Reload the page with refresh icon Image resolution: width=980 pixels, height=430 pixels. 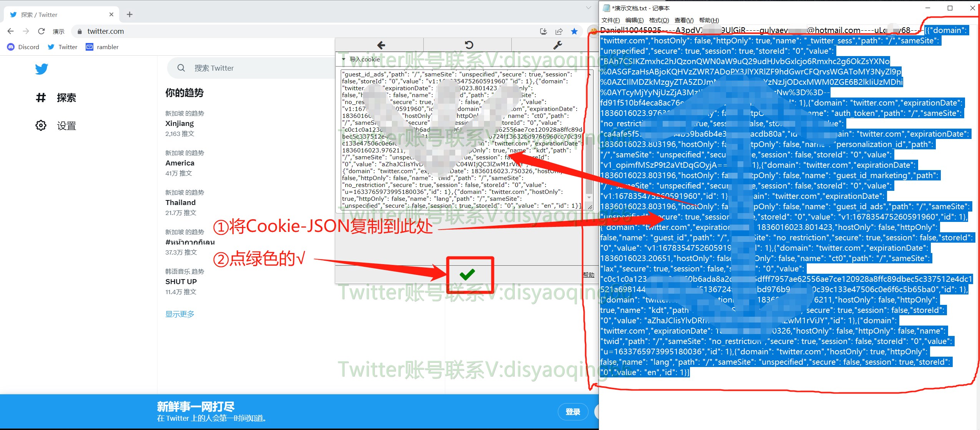[x=41, y=31]
